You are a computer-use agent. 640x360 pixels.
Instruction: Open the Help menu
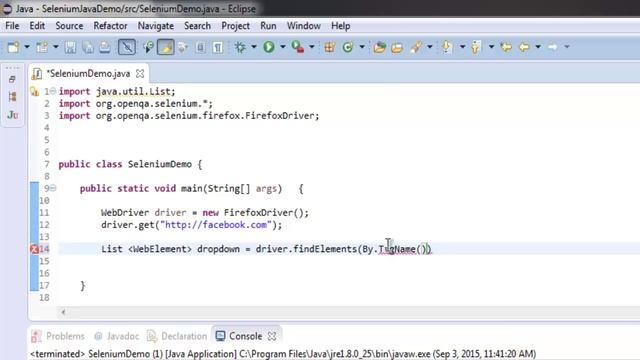pyautogui.click(x=340, y=26)
